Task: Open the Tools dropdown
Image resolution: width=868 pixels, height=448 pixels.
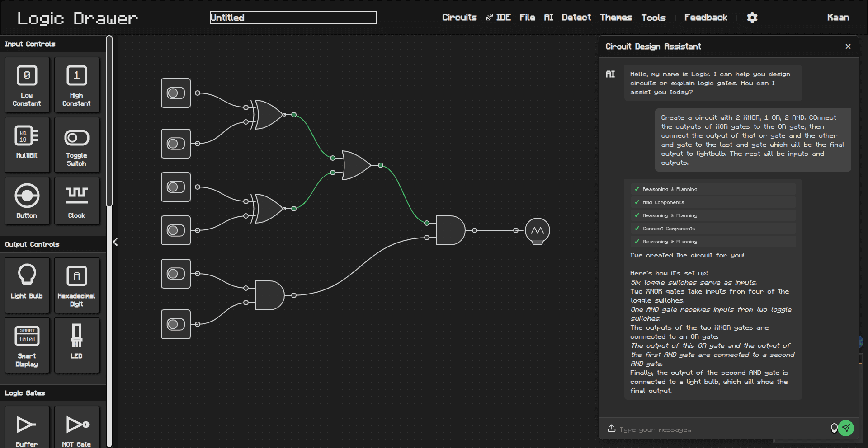Action: click(653, 18)
